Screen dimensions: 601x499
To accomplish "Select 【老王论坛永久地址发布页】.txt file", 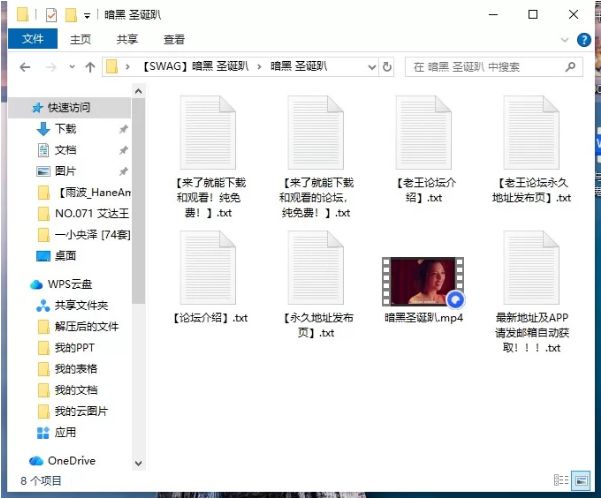I will 532,150.
